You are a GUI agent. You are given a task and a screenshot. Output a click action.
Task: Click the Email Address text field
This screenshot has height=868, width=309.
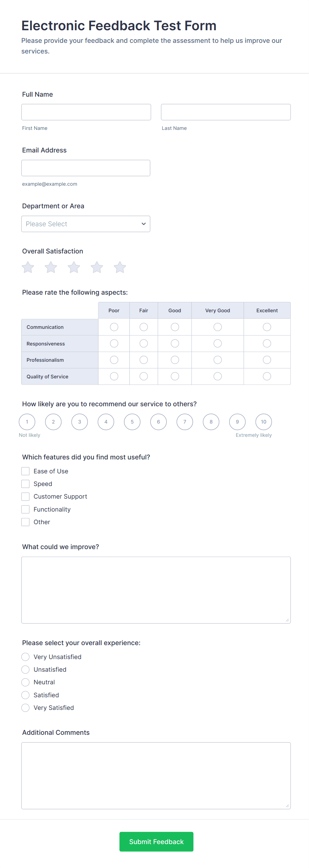(86, 168)
